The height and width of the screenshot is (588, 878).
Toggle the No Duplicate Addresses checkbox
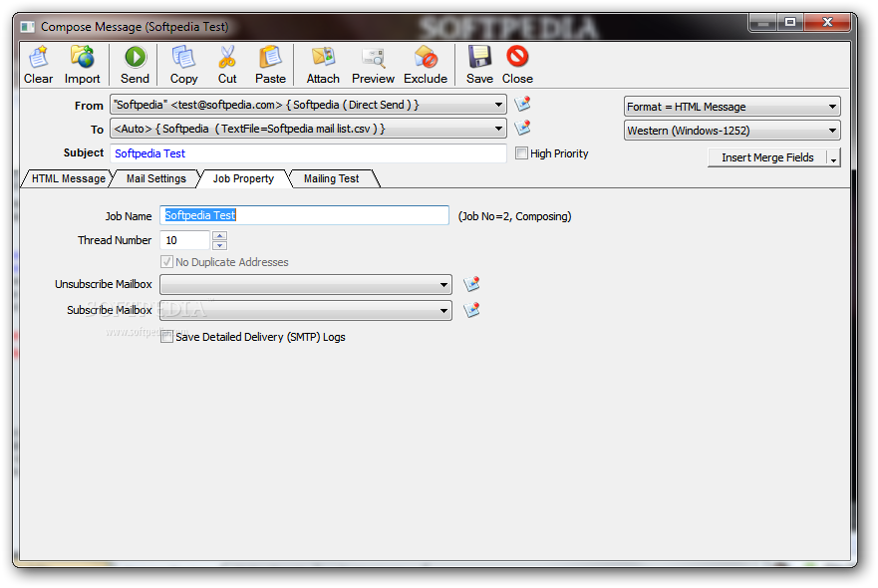point(166,261)
